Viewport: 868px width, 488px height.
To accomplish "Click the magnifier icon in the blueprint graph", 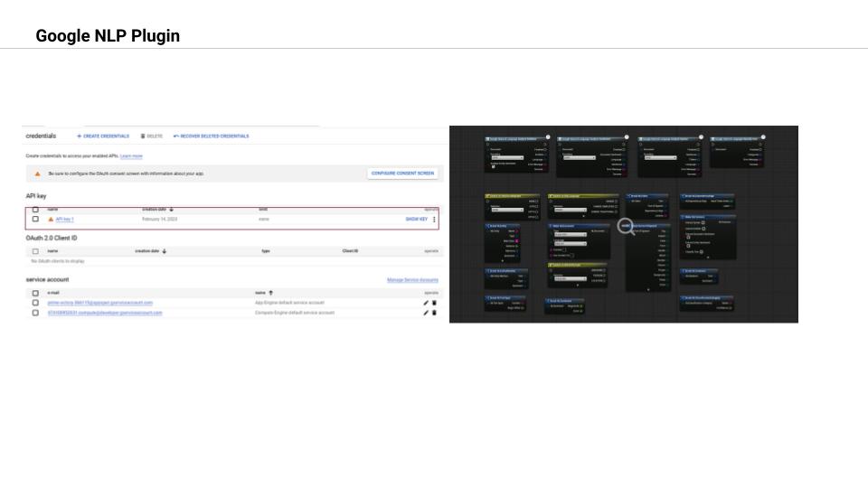I will pos(626,226).
